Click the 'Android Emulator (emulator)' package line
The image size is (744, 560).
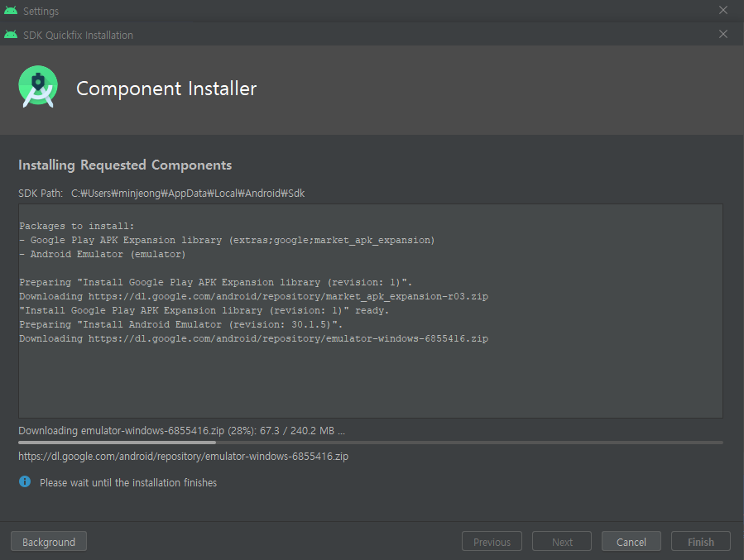click(x=103, y=254)
